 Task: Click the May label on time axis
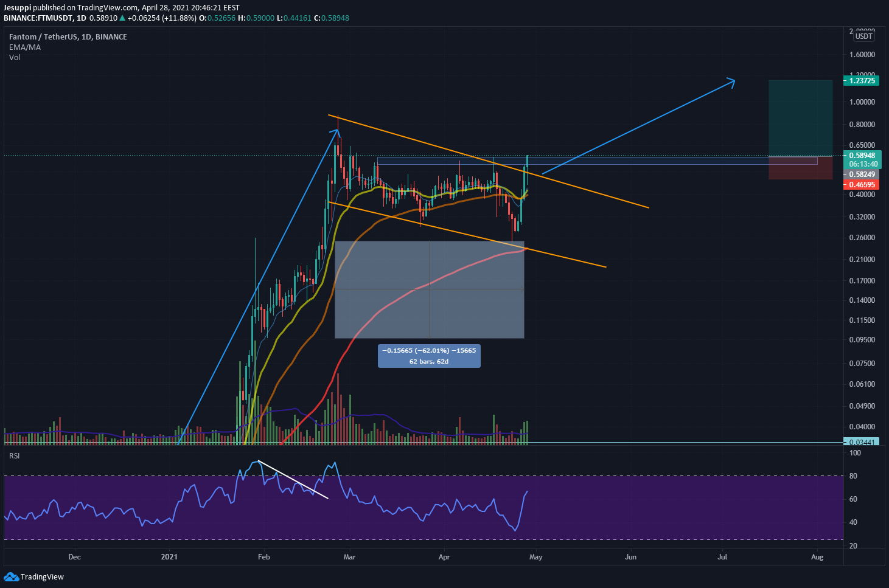(x=535, y=556)
